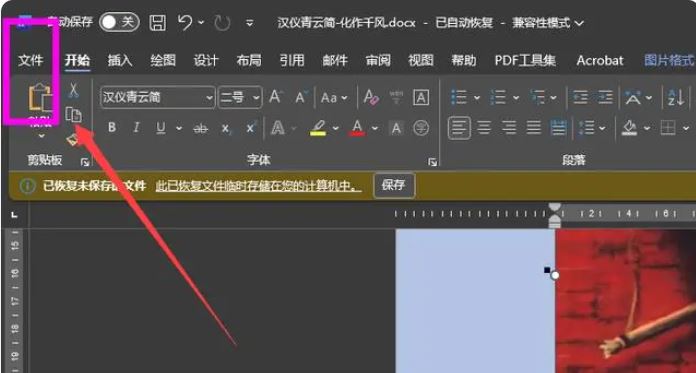Click the multilevel list icon
Image resolution: width=696 pixels, height=373 pixels.
click(x=538, y=97)
